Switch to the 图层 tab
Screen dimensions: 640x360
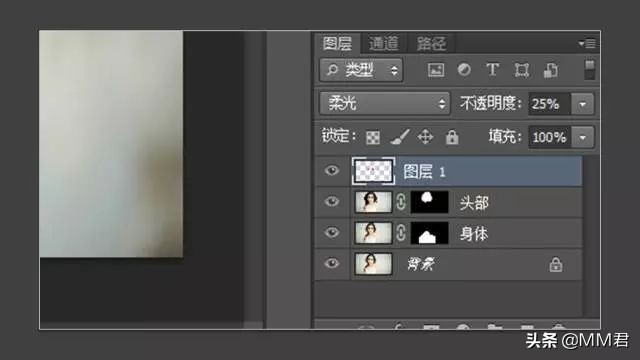coord(338,43)
